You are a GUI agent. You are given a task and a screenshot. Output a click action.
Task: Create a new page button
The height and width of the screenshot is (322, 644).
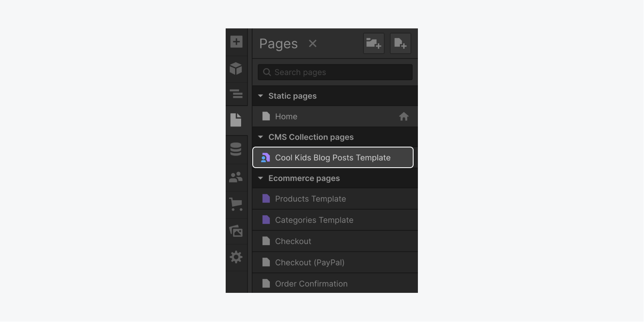coord(400,43)
